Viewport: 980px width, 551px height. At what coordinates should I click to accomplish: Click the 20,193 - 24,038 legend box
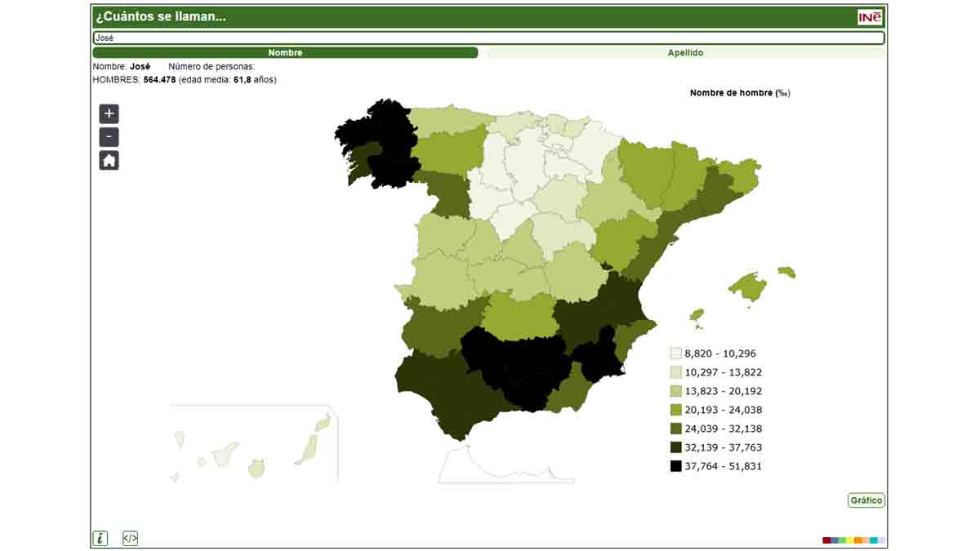click(675, 410)
